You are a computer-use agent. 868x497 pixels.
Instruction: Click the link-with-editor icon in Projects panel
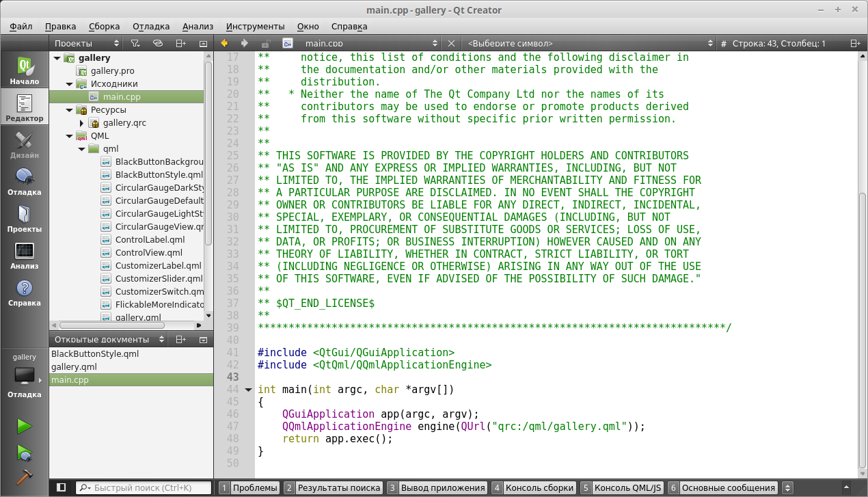point(157,43)
